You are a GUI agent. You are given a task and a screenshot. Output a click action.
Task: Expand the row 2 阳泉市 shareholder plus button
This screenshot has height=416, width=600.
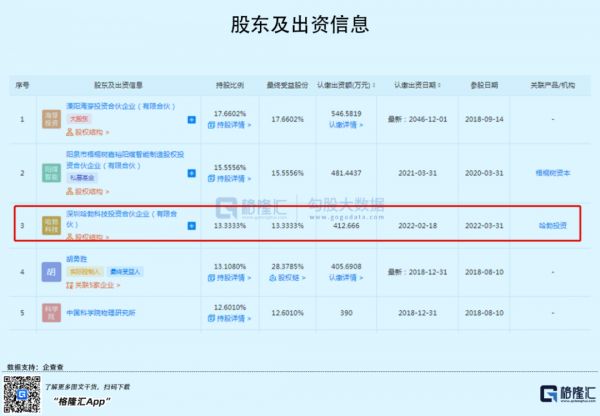191,173
